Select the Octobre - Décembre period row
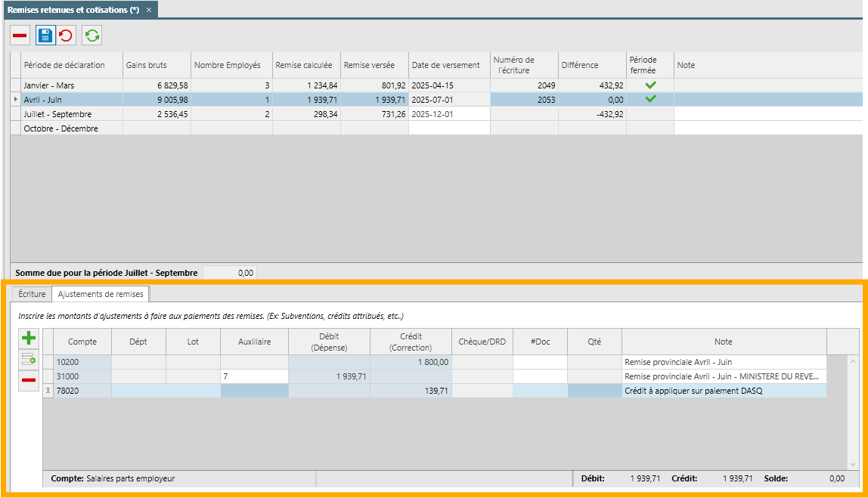Viewport: 868px width, 498px height. click(x=436, y=128)
